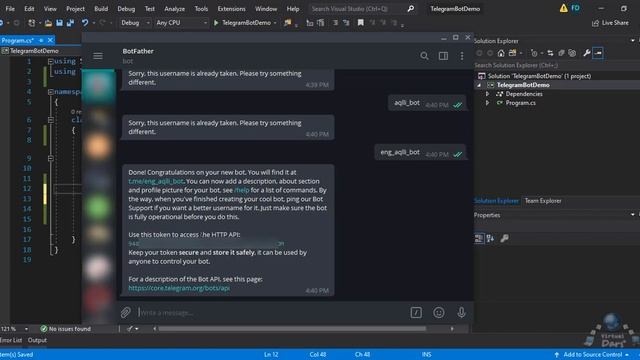The height and width of the screenshot is (360, 640).
Task: Open Properties wrench icon in Solution Explorer
Action: click(587, 53)
